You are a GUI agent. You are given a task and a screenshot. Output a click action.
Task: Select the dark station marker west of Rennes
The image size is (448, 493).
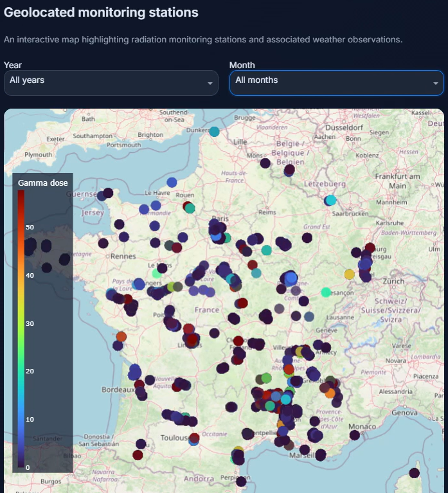[x=103, y=243]
